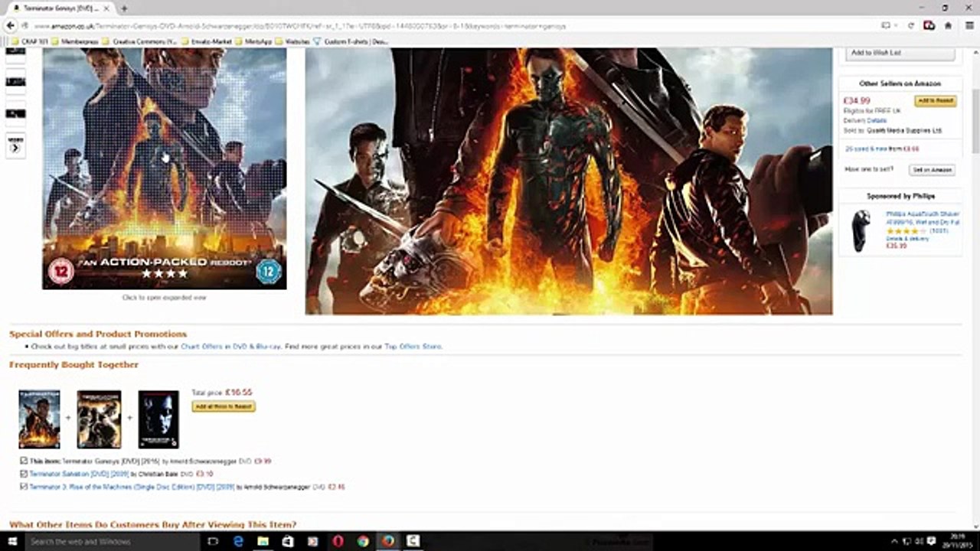Click the Add to Wish List button

(901, 53)
